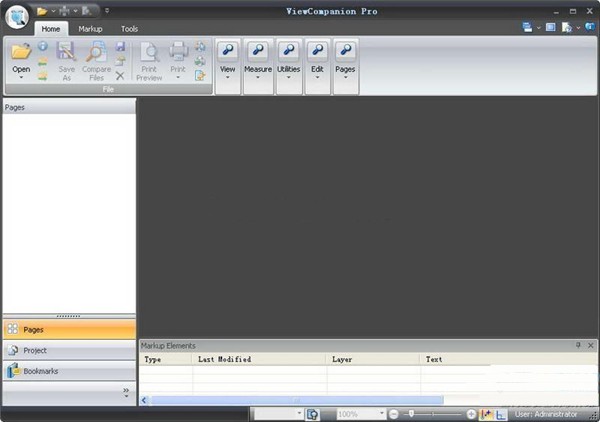Switch to the Markup ribbon tab

click(90, 29)
